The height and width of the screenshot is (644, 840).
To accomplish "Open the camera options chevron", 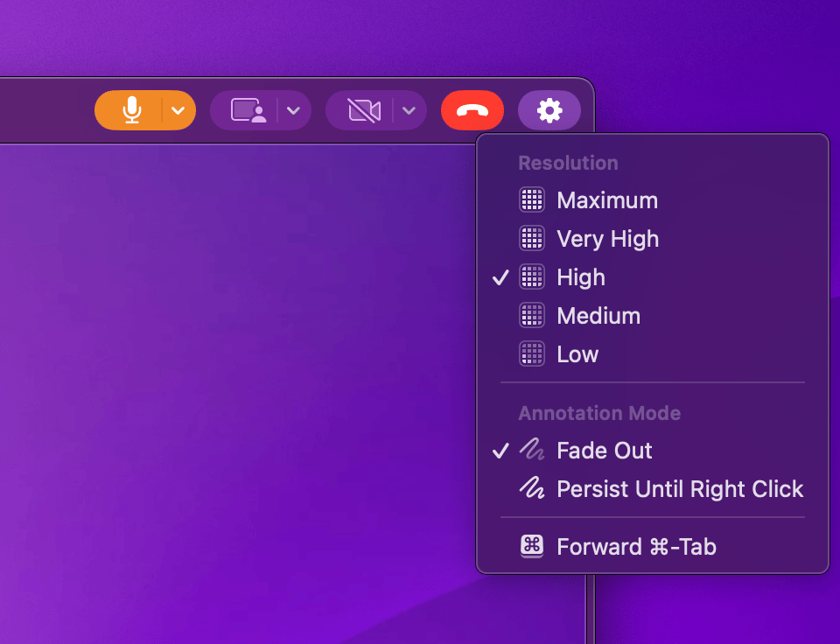I will 409,110.
